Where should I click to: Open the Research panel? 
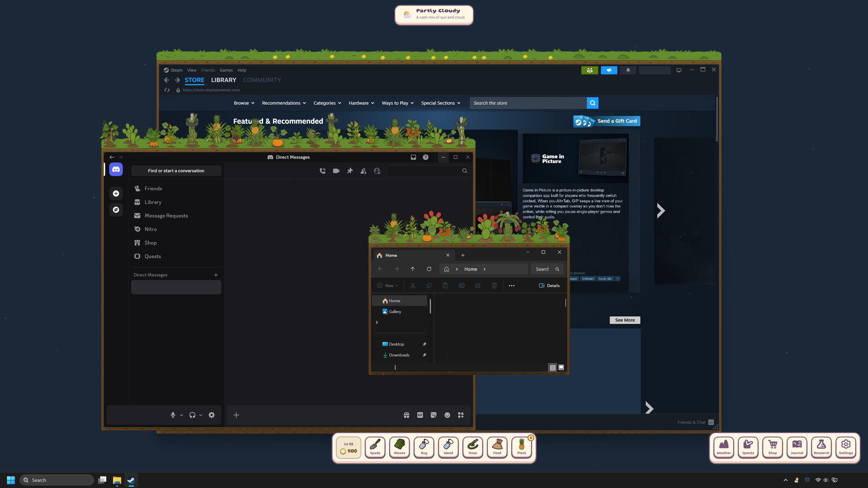click(821, 447)
